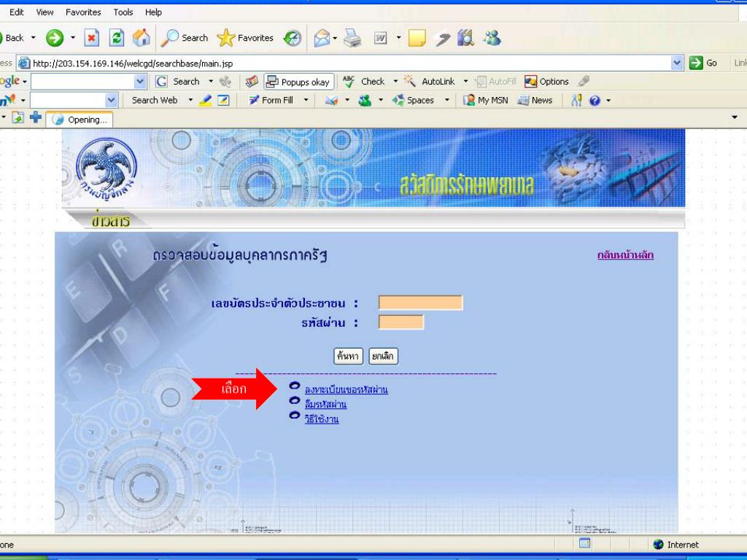The height and width of the screenshot is (560, 747).
Task: Open the วิธีใช้งาน link
Action: pyautogui.click(x=322, y=419)
